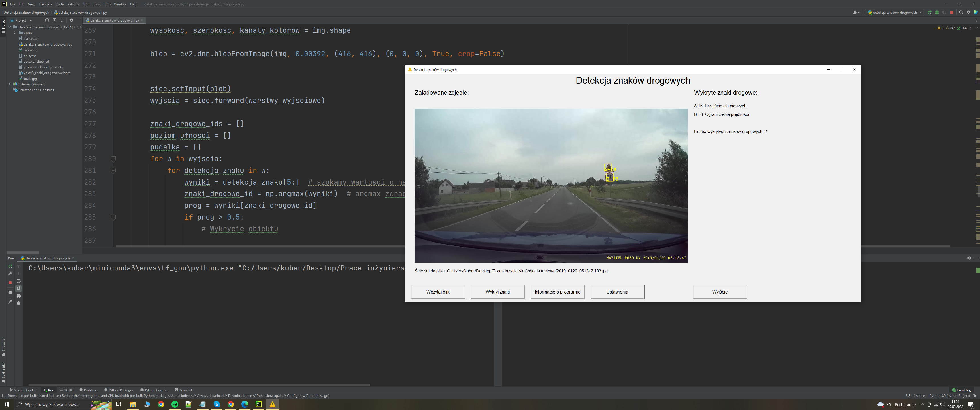Go to previous highlighted error arrow
This screenshot has width=980, height=410.
click(971, 28)
